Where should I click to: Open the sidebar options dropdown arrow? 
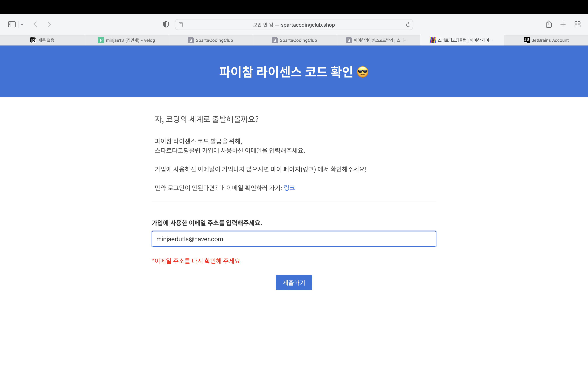(x=22, y=24)
